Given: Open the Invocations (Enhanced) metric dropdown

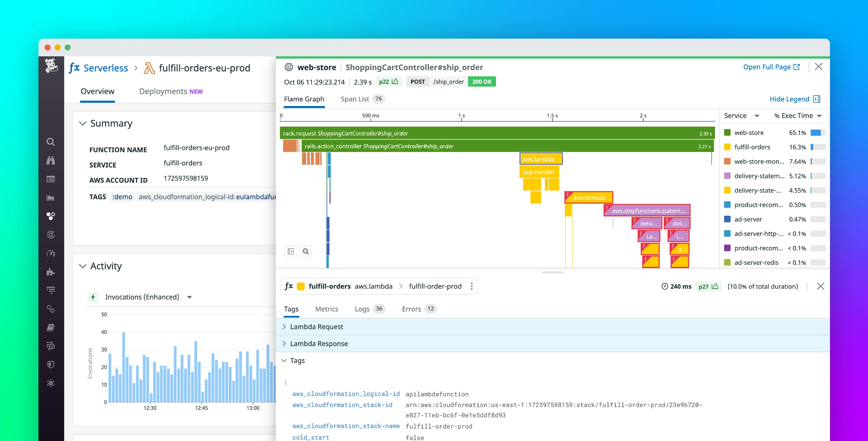Looking at the screenshot, I should coord(189,297).
